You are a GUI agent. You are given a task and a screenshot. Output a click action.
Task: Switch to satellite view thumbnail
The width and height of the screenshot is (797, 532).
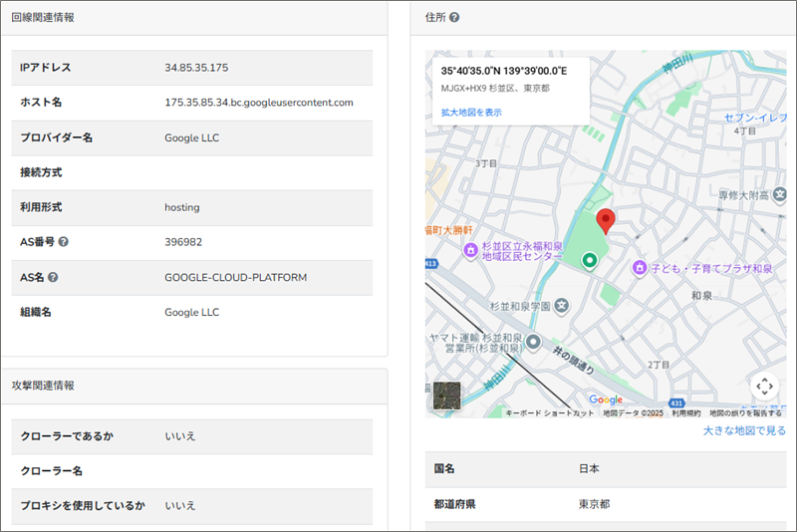[448, 397]
